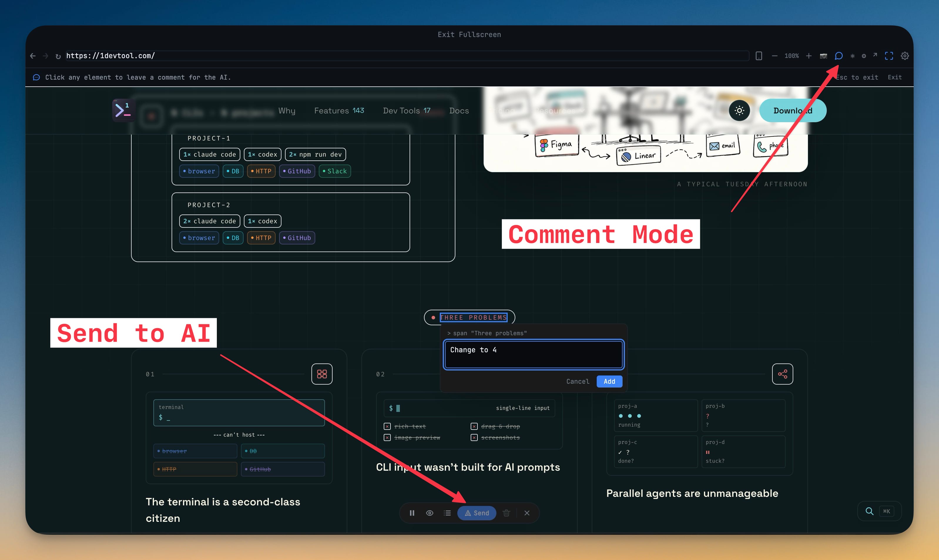Click the struck-out 'drag & drop' checkbox
Screen dimensions: 939x560
[474, 426]
